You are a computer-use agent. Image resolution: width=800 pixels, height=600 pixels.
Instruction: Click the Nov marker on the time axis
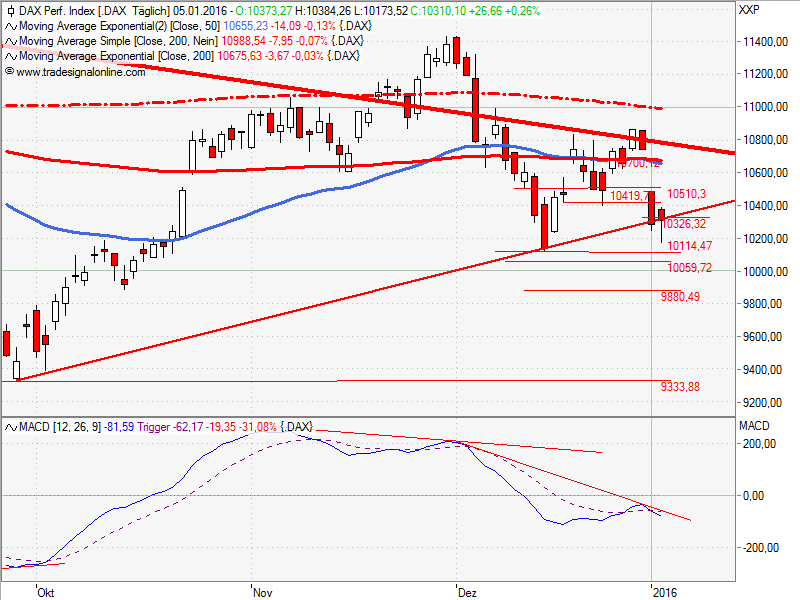262,592
